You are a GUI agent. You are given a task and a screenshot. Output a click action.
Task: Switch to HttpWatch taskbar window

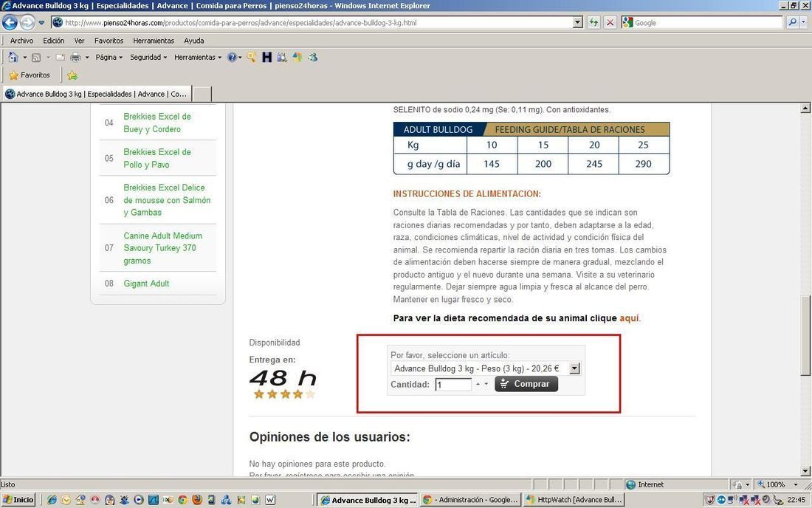tap(574, 500)
